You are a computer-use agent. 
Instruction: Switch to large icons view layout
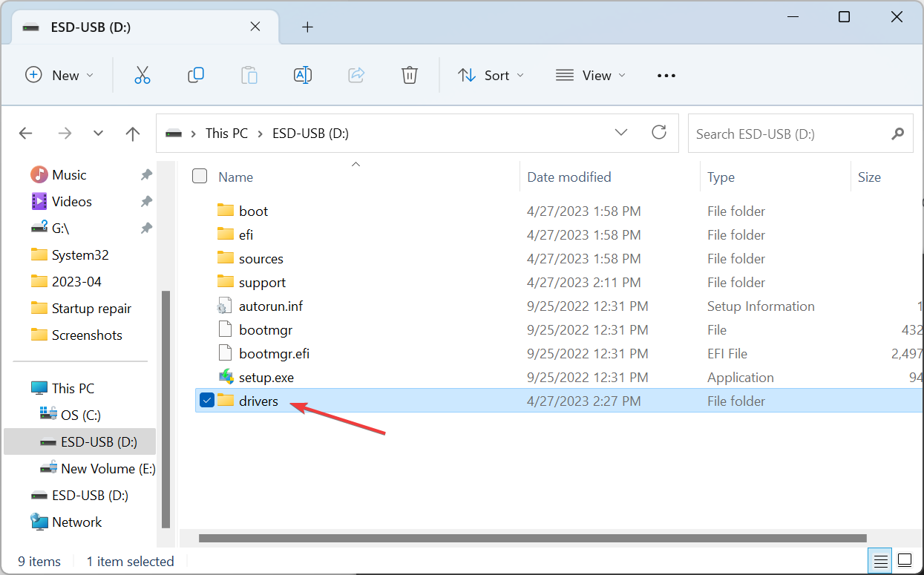point(905,559)
